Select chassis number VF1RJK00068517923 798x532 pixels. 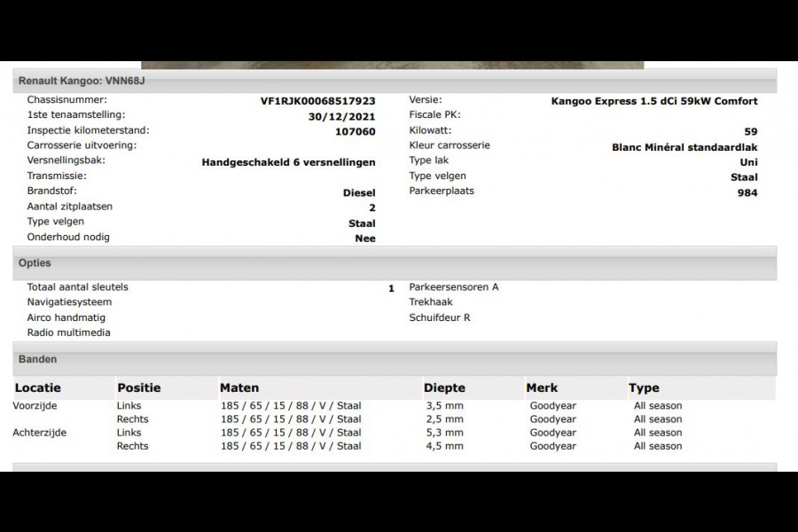(317, 101)
